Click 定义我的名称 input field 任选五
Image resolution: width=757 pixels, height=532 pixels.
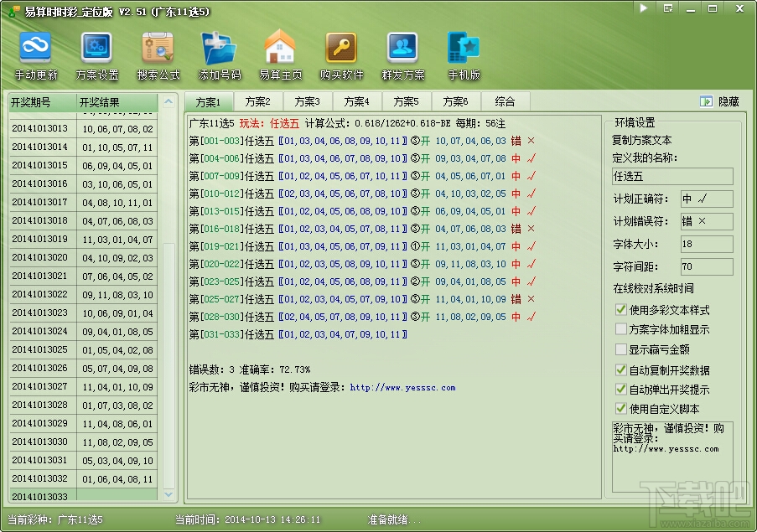[672, 177]
